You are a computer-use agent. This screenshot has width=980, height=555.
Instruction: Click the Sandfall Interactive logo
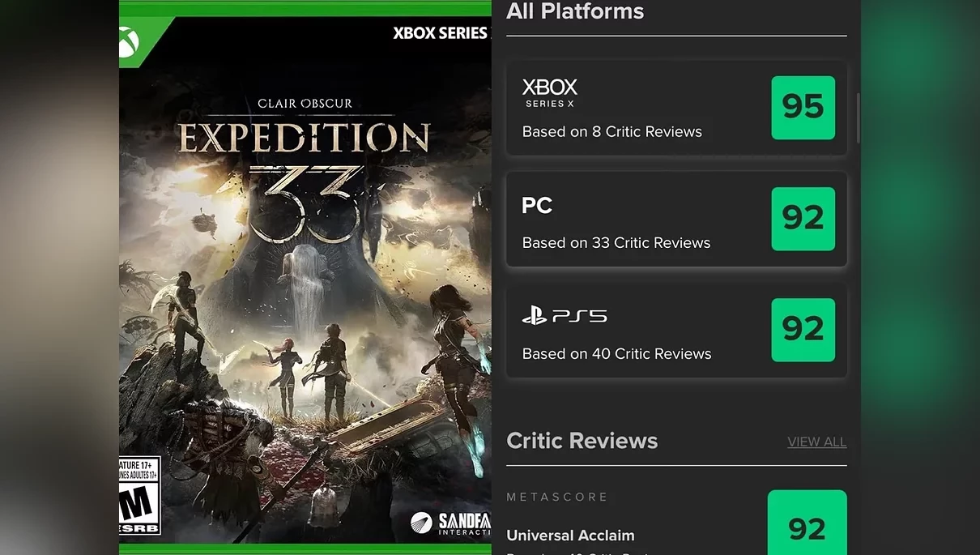[450, 523]
